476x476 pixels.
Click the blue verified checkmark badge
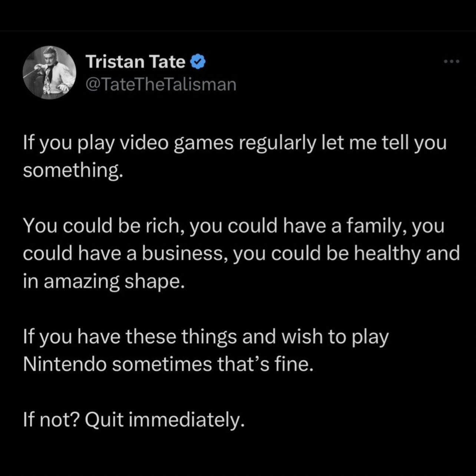pos(198,62)
